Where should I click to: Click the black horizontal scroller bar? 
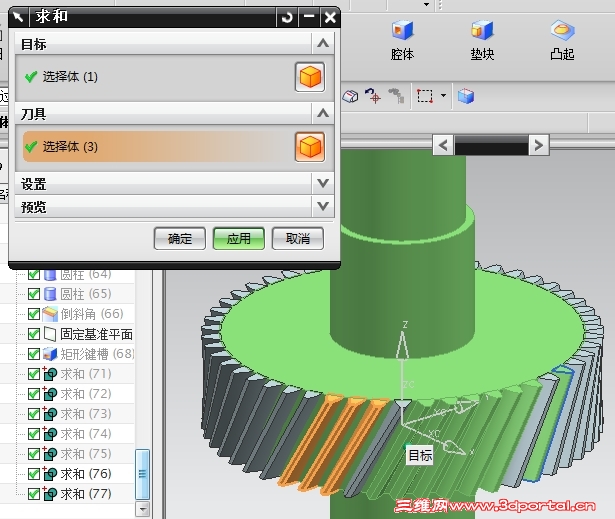[491, 146]
